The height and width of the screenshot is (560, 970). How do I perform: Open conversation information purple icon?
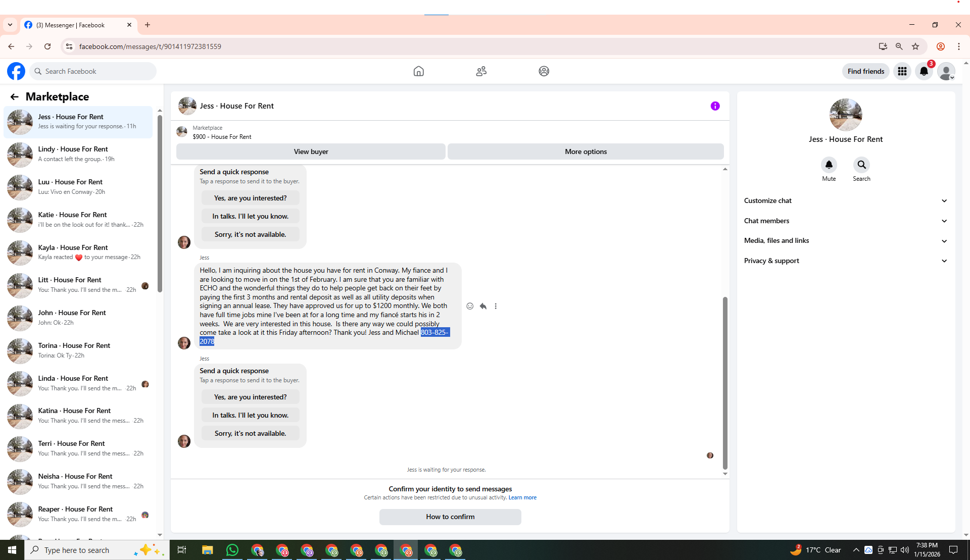tap(715, 106)
